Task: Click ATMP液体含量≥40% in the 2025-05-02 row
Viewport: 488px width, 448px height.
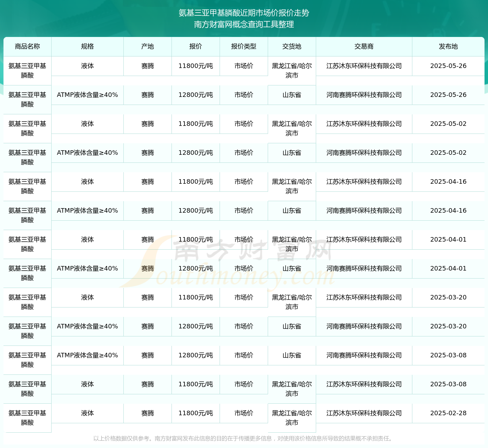Action: (87, 153)
